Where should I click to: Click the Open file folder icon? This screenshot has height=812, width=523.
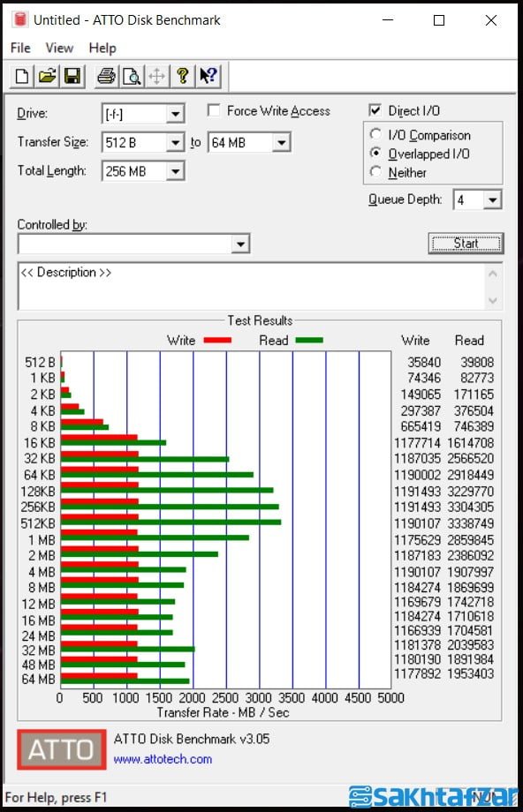47,76
